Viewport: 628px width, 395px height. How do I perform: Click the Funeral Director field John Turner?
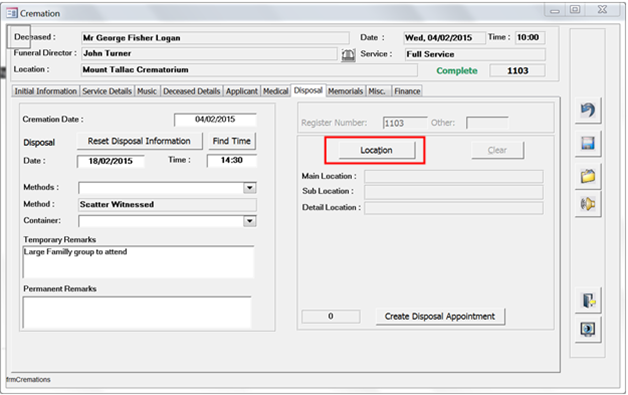point(209,53)
